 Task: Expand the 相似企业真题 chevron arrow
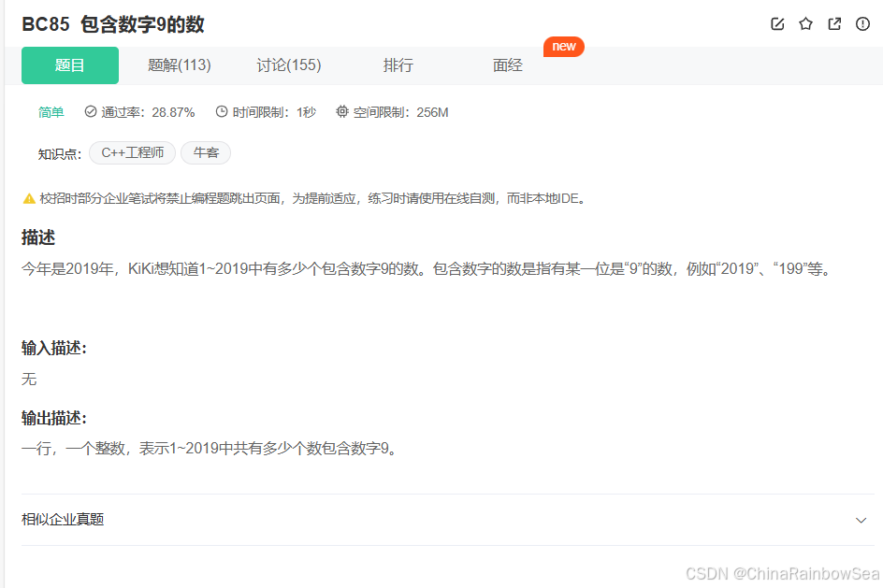pyautogui.click(x=861, y=520)
